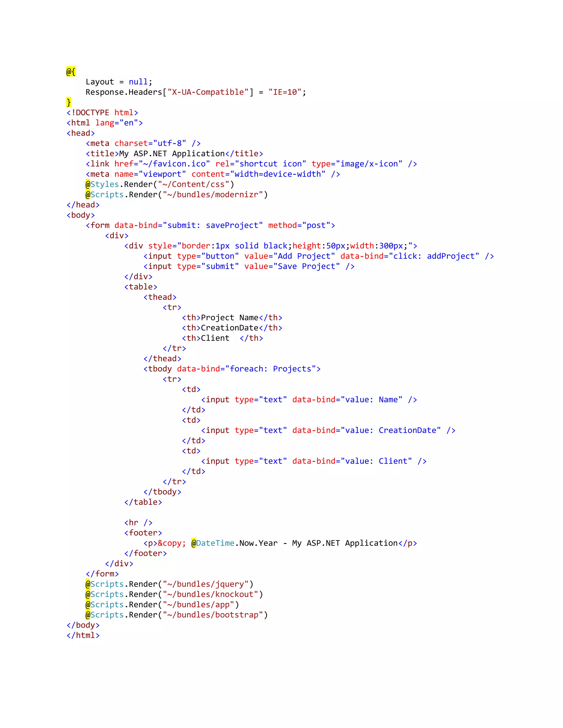Click the "~/bundles/jquery" string

(x=205, y=584)
